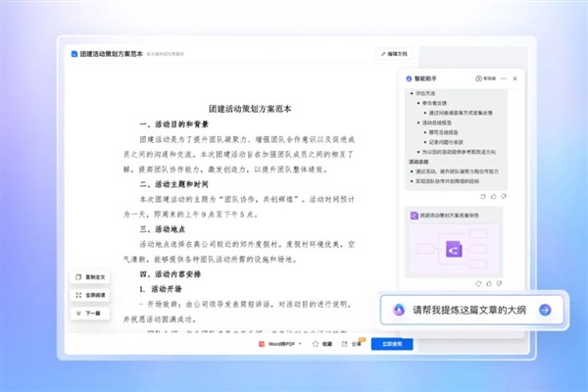Click the purple mind map icon in card title
Screen dimensions: 588x392
(x=414, y=216)
